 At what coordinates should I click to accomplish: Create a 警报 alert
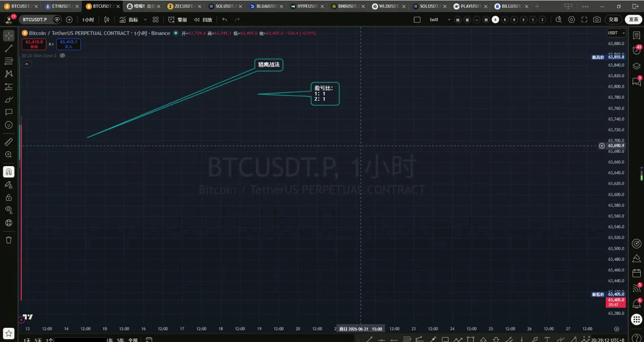[x=177, y=19]
